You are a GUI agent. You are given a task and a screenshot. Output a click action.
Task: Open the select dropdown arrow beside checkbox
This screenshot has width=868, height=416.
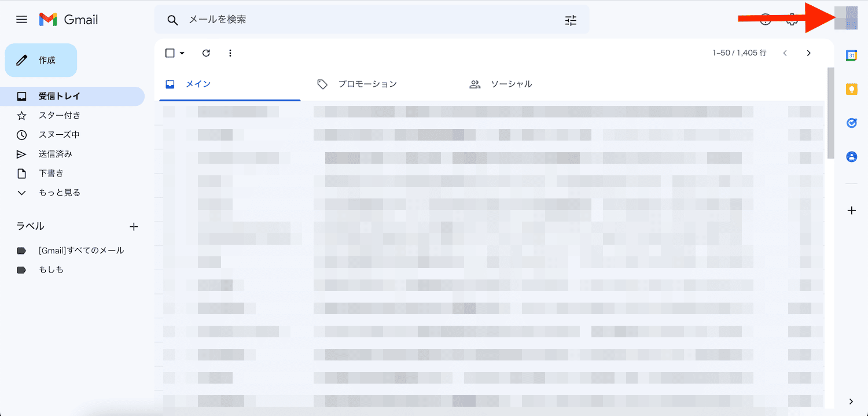point(182,53)
